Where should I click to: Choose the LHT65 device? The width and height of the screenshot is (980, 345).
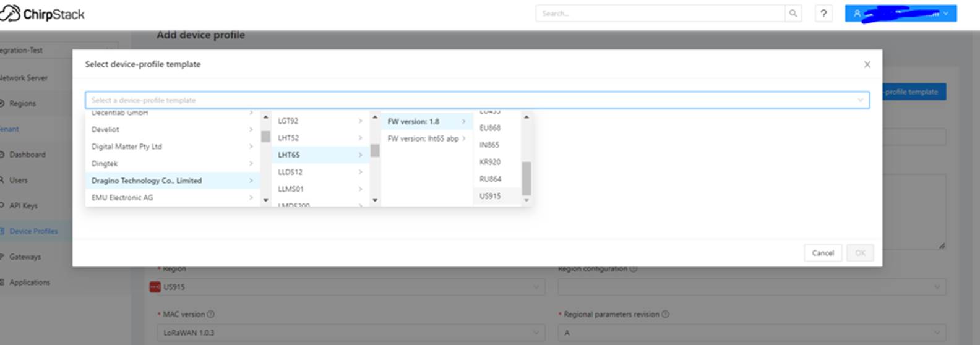(320, 155)
